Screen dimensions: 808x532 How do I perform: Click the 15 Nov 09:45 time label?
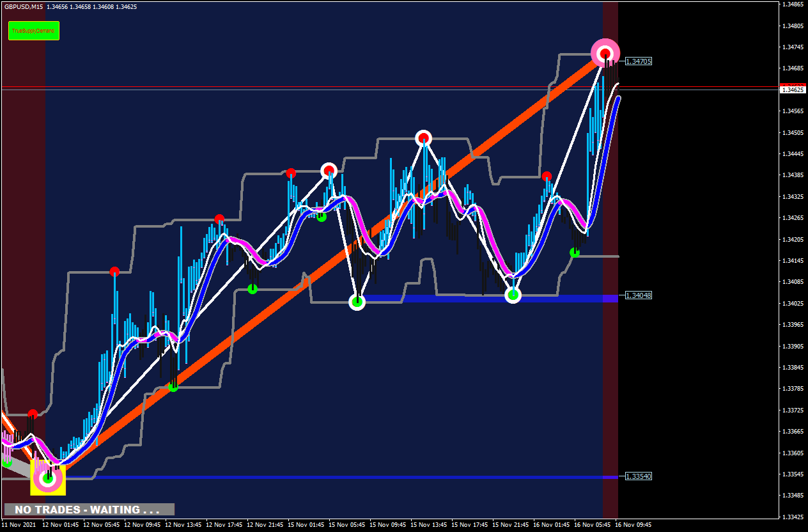388,525
